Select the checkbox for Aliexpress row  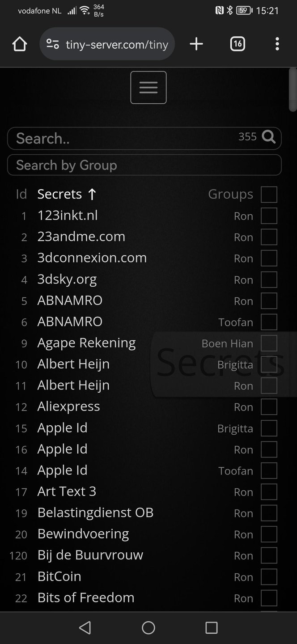click(269, 407)
